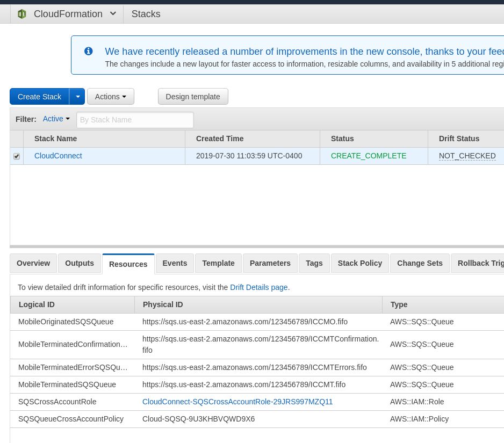504x443 pixels.
Task: Open the Rollback Triggers tab
Action: [478, 263]
